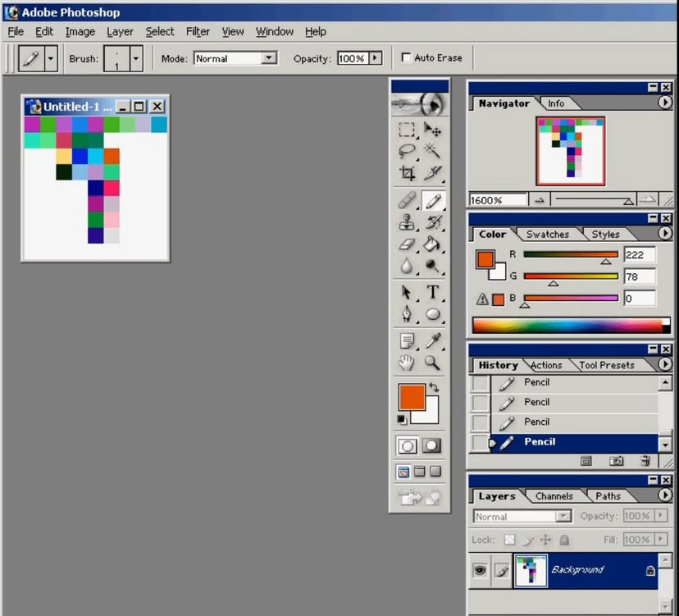Image resolution: width=679 pixels, height=616 pixels.
Task: Select the Zoom magnifier tool
Action: pyautogui.click(x=432, y=363)
